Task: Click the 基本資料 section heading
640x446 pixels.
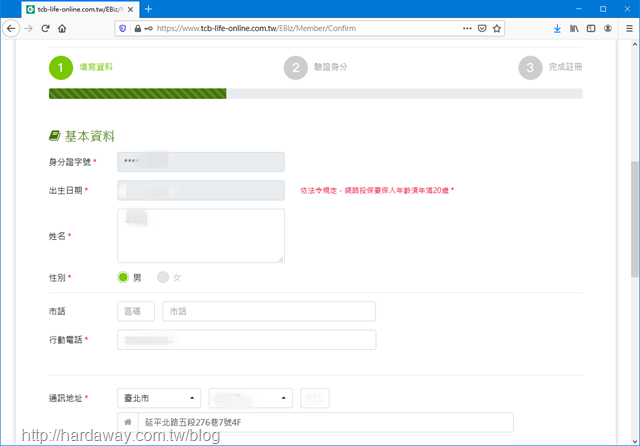Action: (89, 136)
